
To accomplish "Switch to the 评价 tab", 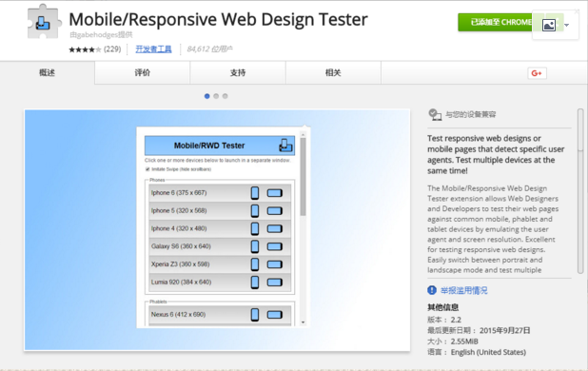I will coord(143,72).
